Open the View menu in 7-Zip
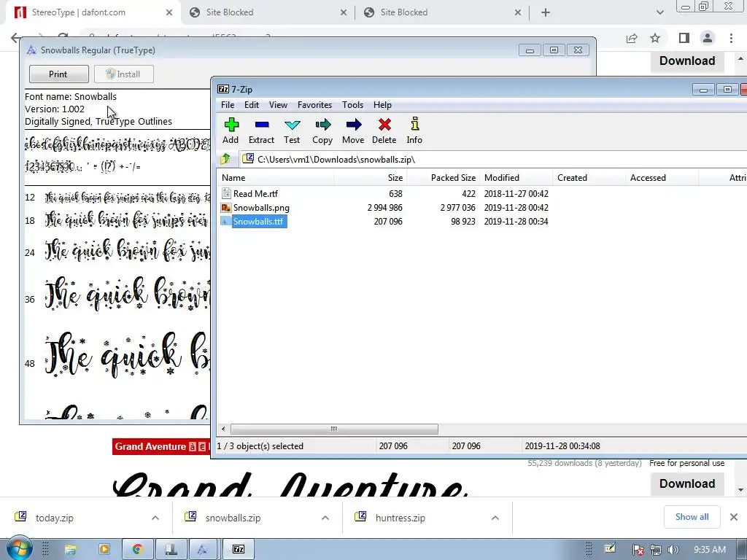 click(x=278, y=105)
